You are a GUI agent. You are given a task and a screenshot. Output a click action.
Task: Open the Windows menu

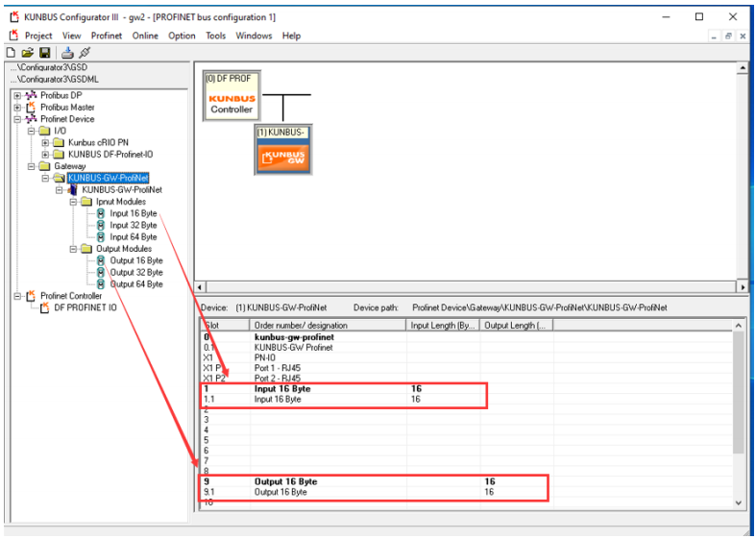point(254,36)
